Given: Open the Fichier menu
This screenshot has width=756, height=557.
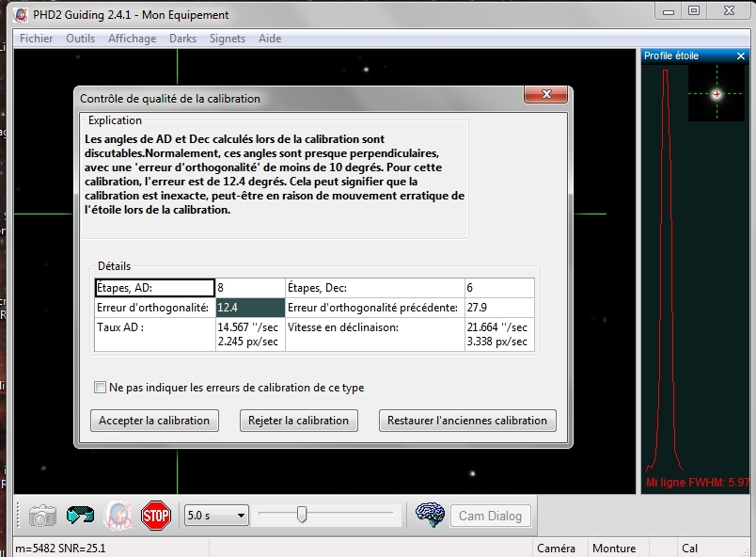Looking at the screenshot, I should click(x=36, y=39).
